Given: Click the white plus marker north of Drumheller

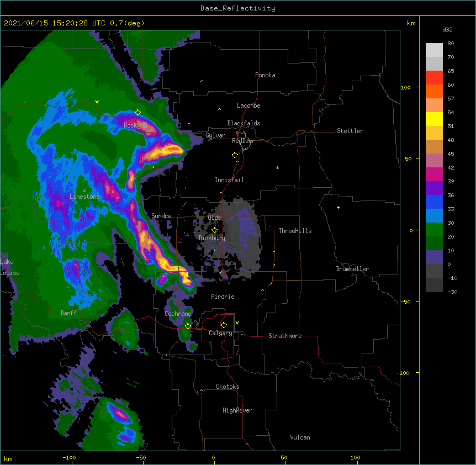Looking at the screenshot, I should 338,207.
